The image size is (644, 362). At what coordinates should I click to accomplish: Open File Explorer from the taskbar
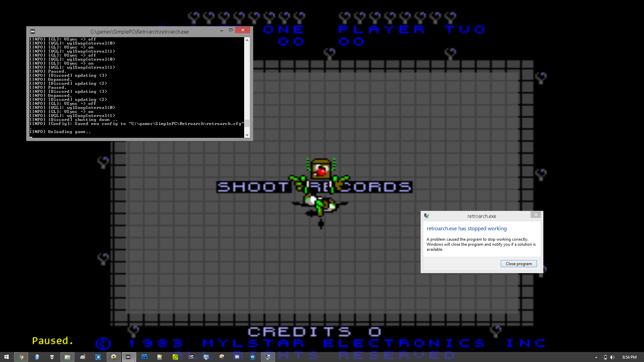click(x=67, y=357)
